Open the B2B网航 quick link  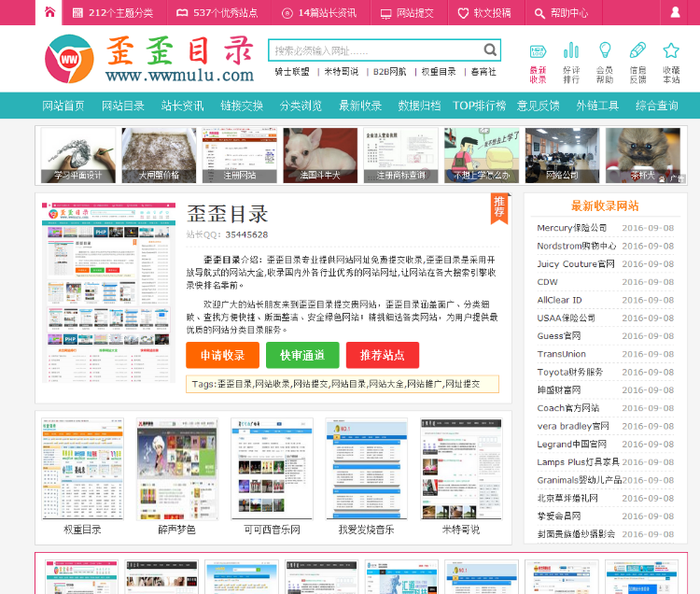(390, 72)
